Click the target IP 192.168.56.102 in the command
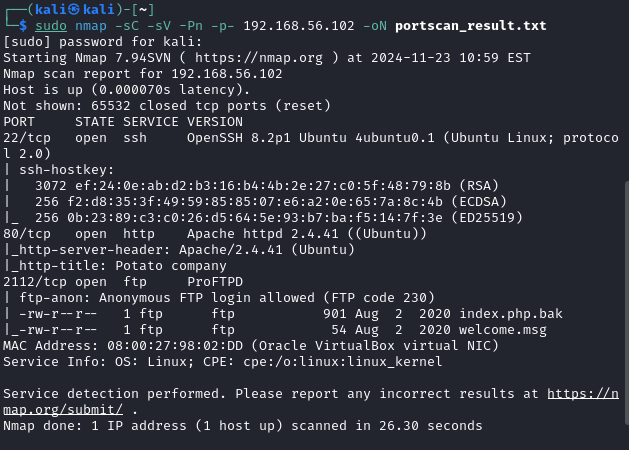 coord(299,26)
